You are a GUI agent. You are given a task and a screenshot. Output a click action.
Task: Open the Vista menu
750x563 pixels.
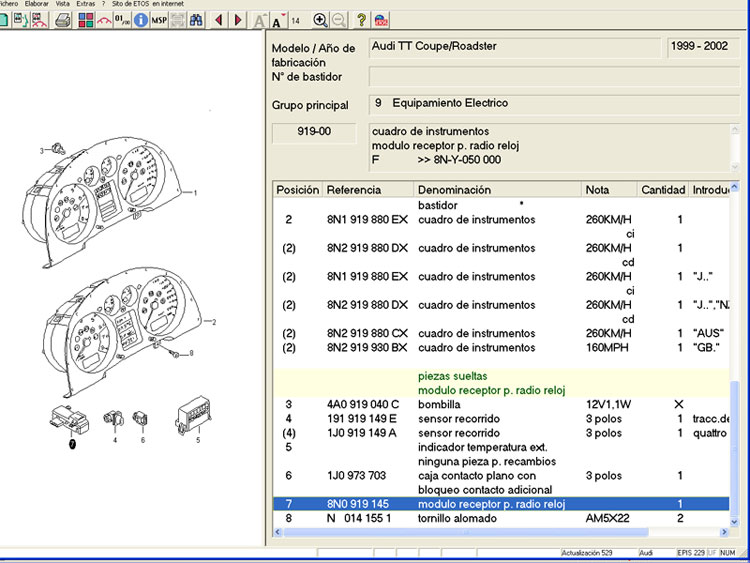63,4
